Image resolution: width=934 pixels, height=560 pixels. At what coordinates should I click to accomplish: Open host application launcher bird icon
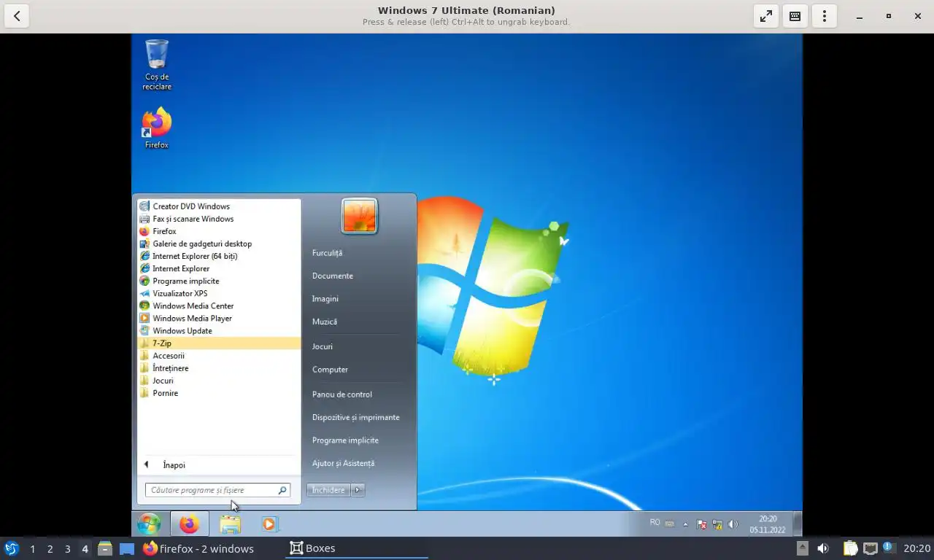pos(12,548)
